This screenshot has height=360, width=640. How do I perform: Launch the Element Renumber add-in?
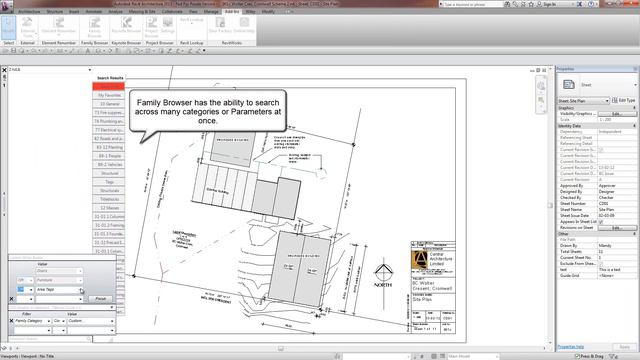(59, 27)
